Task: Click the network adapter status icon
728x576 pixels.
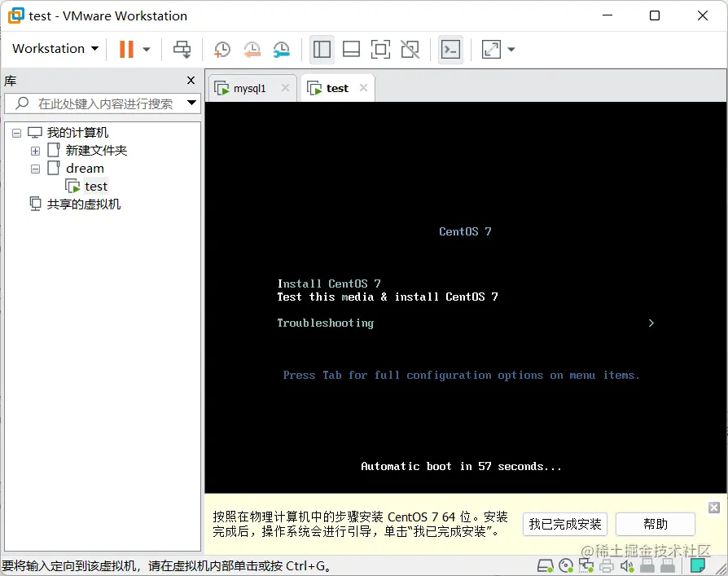Action: (x=586, y=565)
